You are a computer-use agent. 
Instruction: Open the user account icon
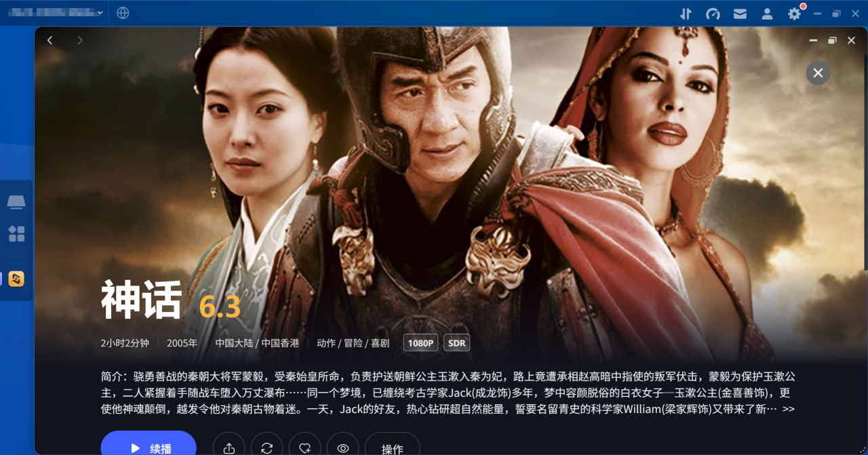tap(767, 13)
